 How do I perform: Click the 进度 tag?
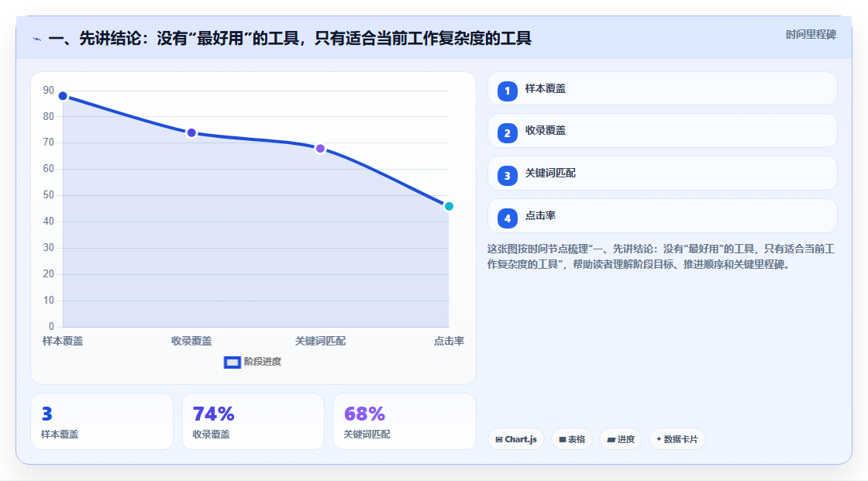621,439
